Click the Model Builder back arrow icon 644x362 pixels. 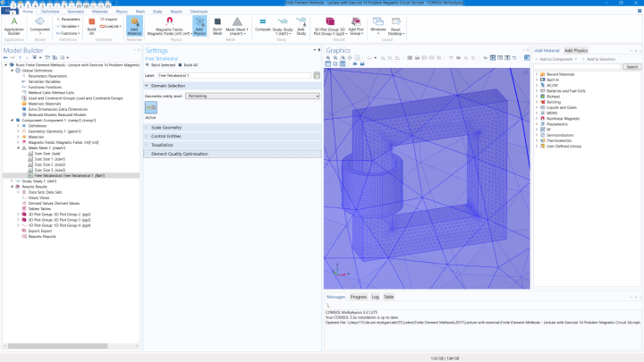(5, 58)
